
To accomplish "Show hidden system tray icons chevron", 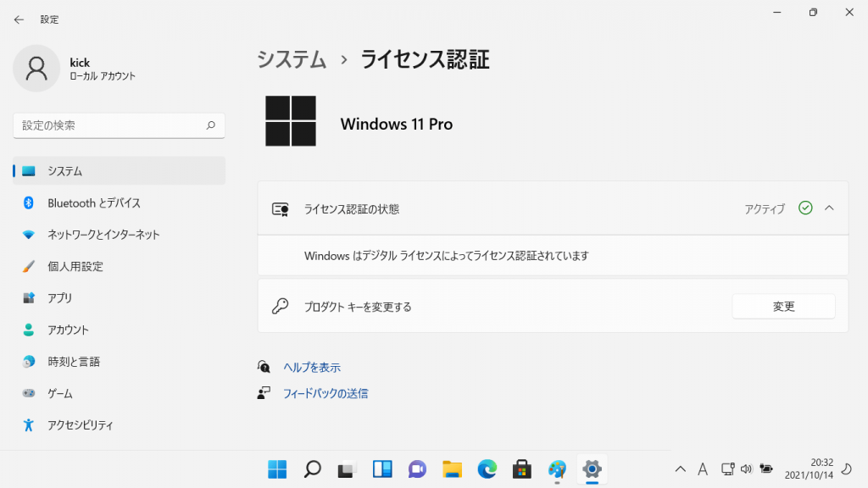I will click(x=680, y=469).
